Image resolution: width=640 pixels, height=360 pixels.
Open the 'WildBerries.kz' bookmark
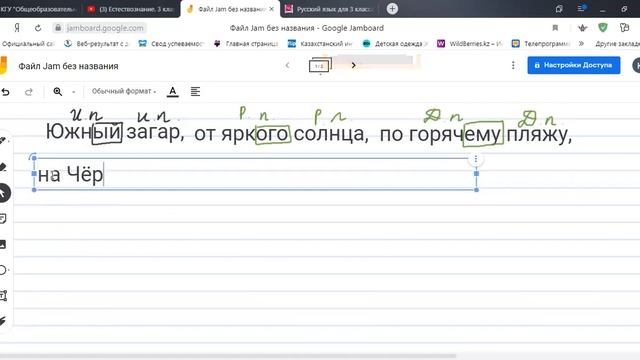click(x=469, y=44)
